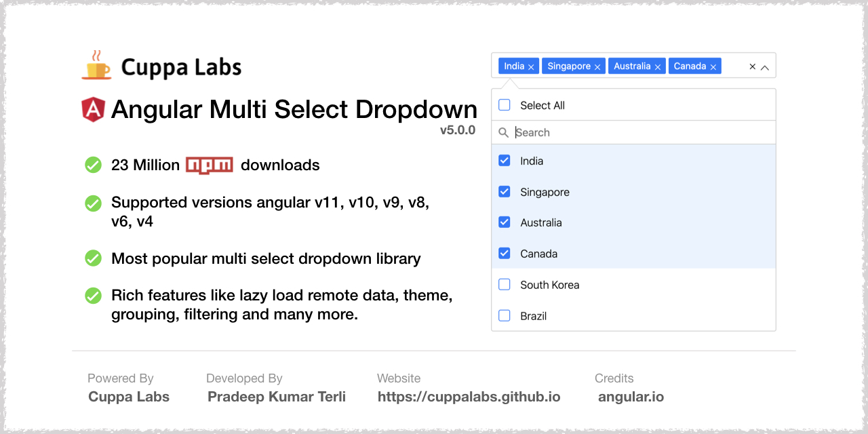This screenshot has width=868, height=434.
Task: Open the https://cuppalabs.github.io website link
Action: (469, 397)
